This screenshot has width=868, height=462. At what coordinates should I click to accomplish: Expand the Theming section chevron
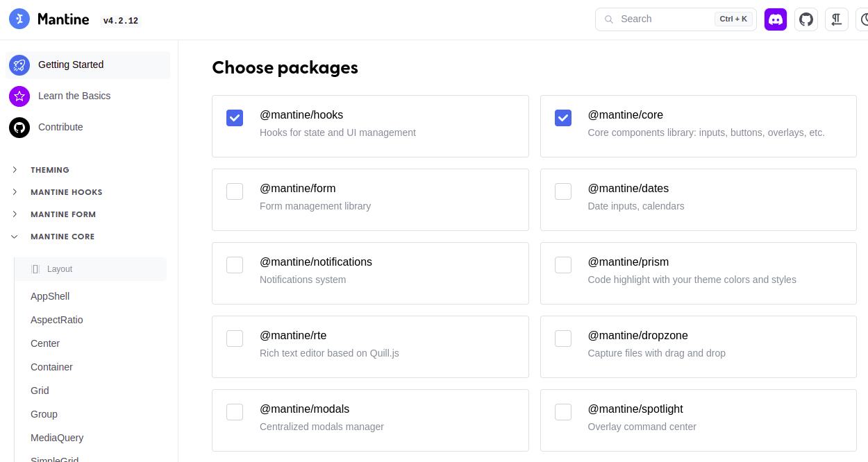15,170
